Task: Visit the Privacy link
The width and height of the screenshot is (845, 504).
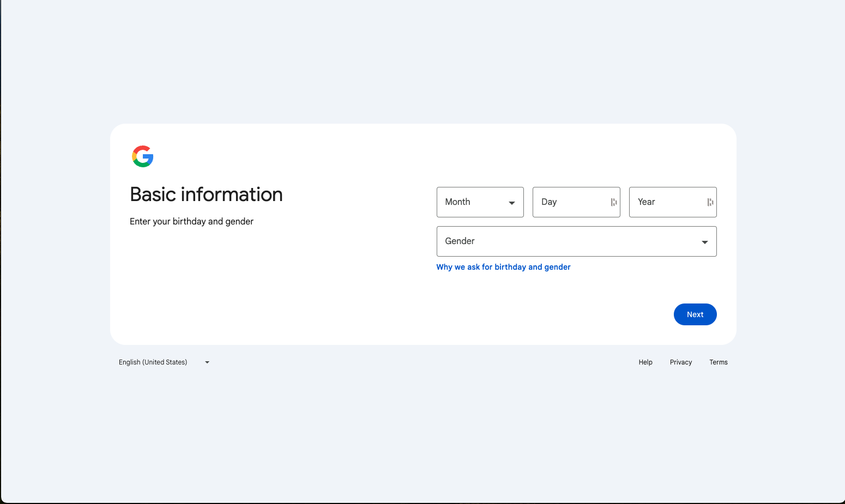Action: (x=681, y=362)
